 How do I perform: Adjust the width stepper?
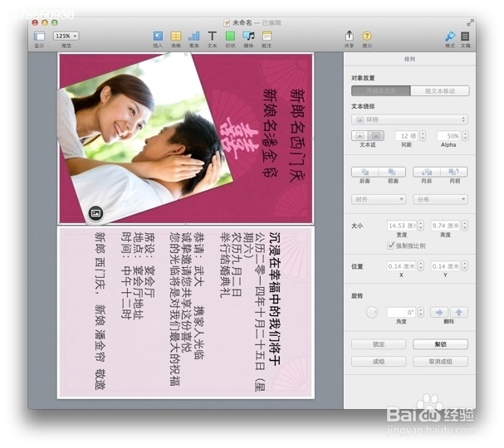point(421,226)
